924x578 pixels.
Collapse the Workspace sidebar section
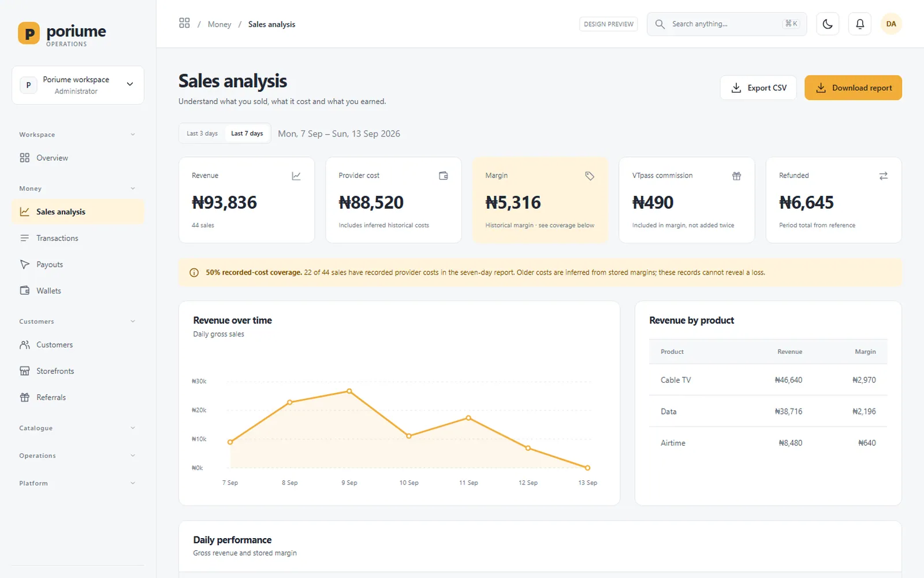[x=77, y=135]
